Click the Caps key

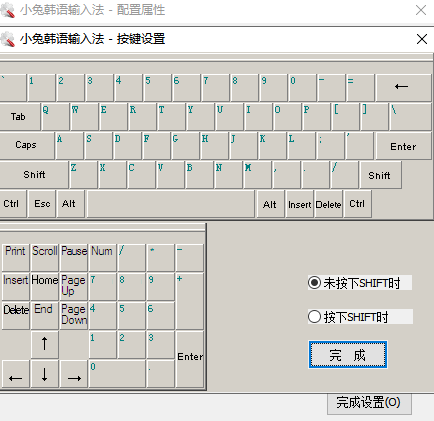coord(27,146)
